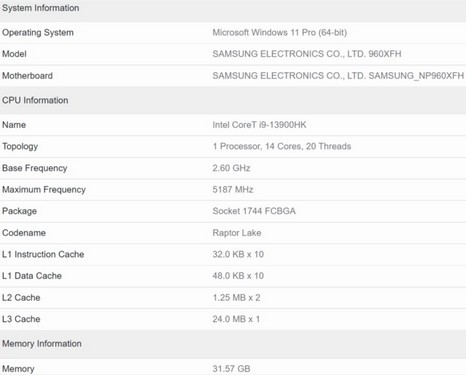Select the Topology label
Screen dimensions: 466x375
(20, 146)
